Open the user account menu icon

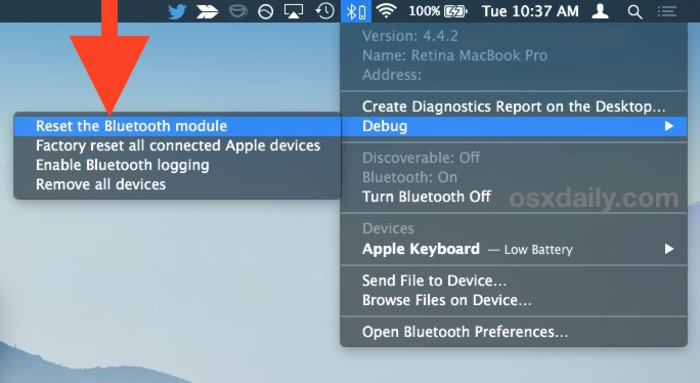pyautogui.click(x=600, y=11)
